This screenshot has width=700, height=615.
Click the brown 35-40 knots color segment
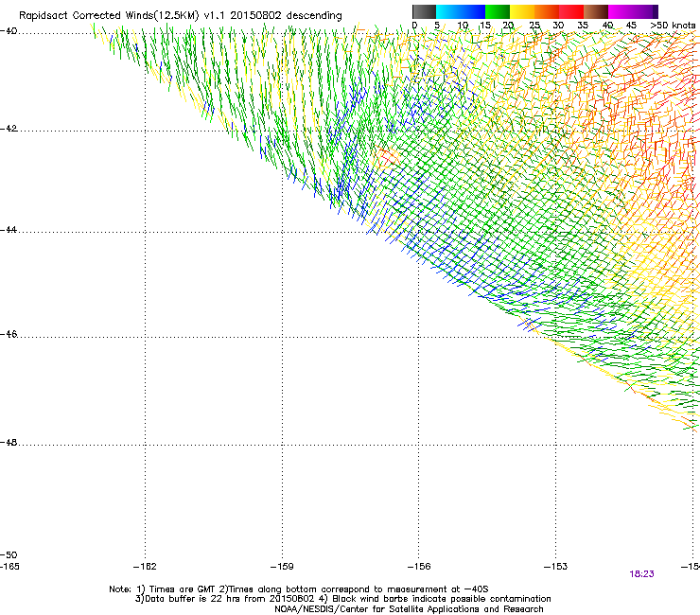coord(596,11)
